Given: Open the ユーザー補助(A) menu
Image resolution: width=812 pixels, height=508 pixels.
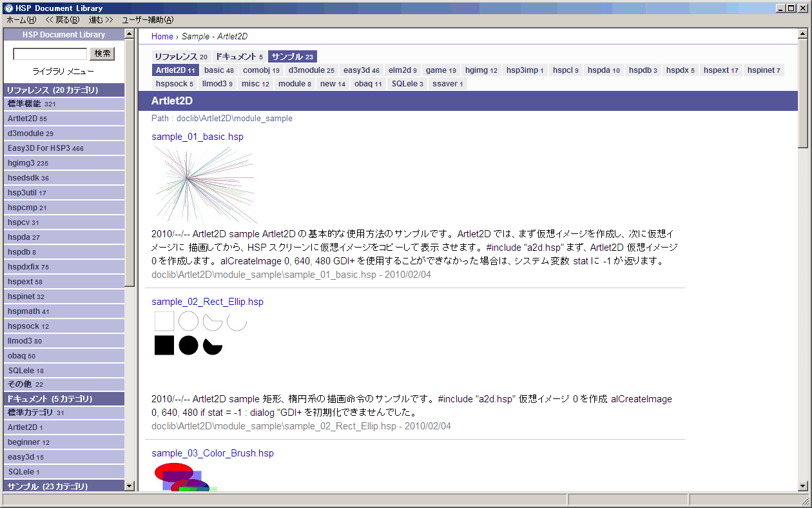Looking at the screenshot, I should [x=148, y=20].
